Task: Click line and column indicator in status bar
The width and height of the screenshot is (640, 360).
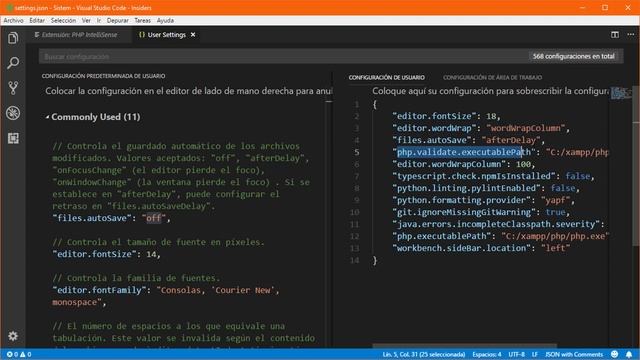Action: coord(424,354)
